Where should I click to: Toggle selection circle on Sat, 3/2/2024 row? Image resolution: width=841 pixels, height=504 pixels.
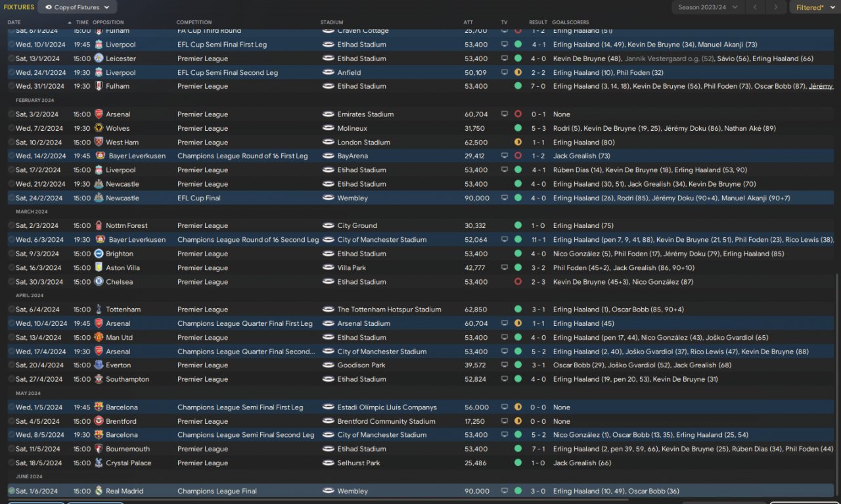[11, 114]
